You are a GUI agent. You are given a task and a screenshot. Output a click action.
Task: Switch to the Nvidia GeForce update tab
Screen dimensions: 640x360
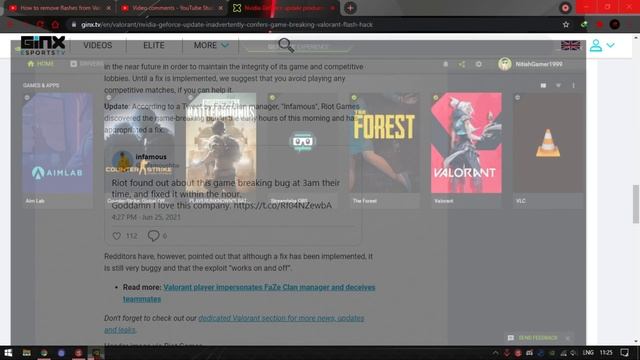pyautogui.click(x=284, y=8)
